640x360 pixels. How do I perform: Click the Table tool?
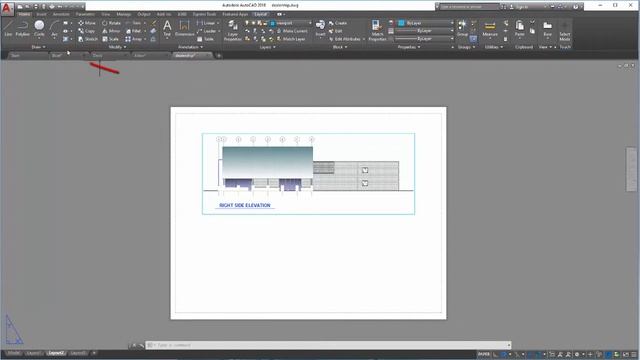tap(205, 39)
